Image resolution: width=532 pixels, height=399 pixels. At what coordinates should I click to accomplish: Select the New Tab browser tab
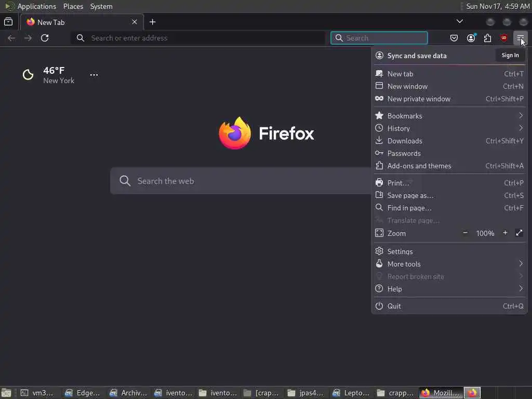(x=82, y=22)
